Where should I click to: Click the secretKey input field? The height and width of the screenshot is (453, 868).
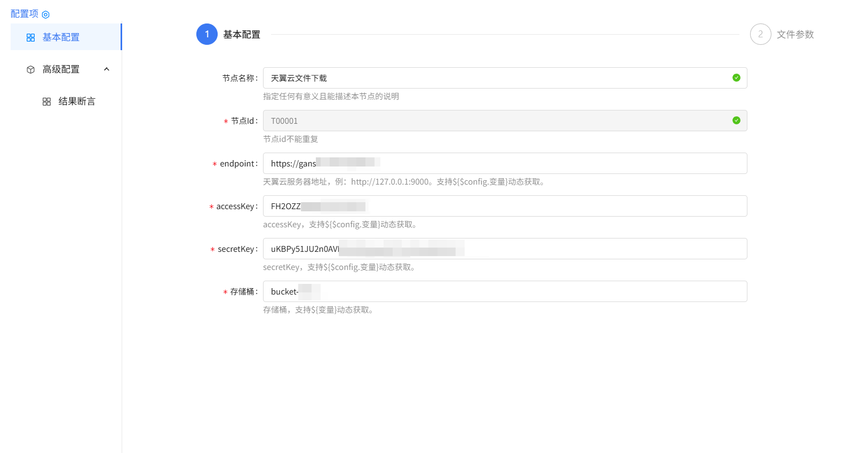(x=587, y=249)
